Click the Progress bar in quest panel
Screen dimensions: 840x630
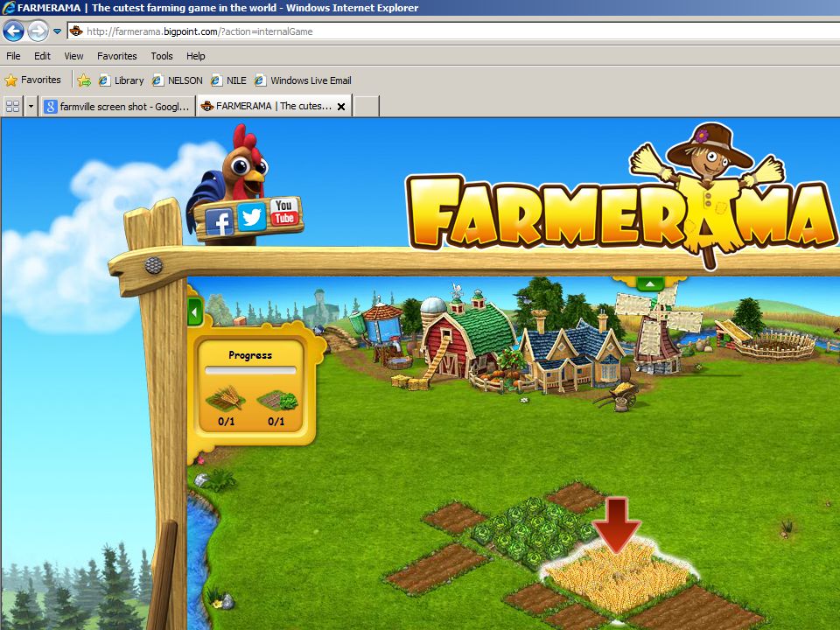[250, 370]
